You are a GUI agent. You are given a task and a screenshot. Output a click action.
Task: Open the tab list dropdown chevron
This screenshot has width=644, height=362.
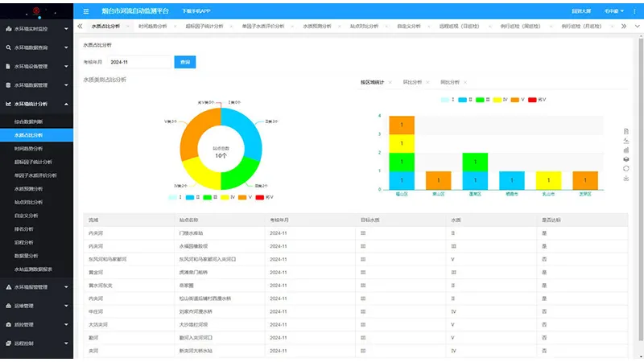coord(635,27)
